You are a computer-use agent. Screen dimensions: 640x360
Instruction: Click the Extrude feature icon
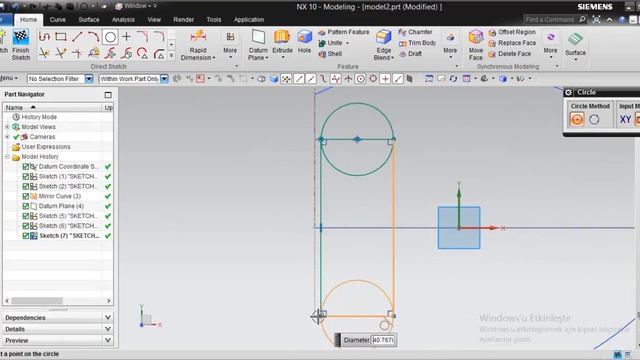tap(282, 37)
